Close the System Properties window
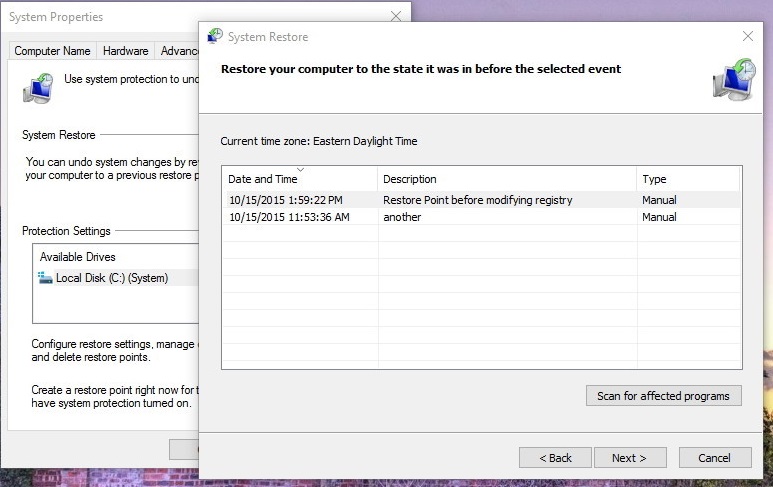Viewport: 773px width, 487px height. point(396,16)
